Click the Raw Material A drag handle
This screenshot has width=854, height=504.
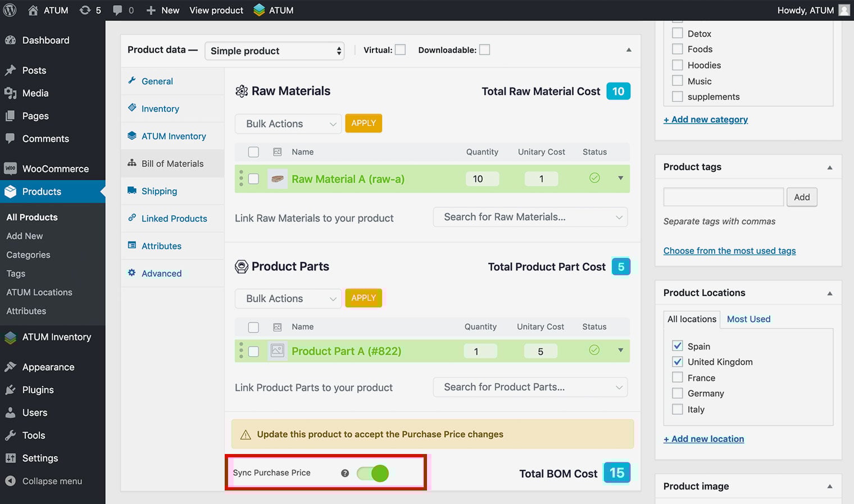tap(241, 178)
